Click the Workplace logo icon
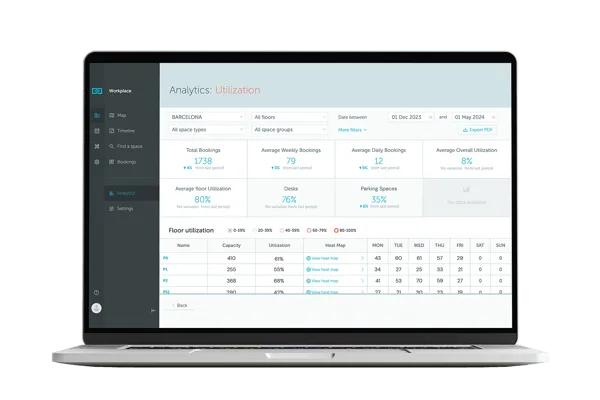Screen dimensions: 600x400 tap(97, 91)
